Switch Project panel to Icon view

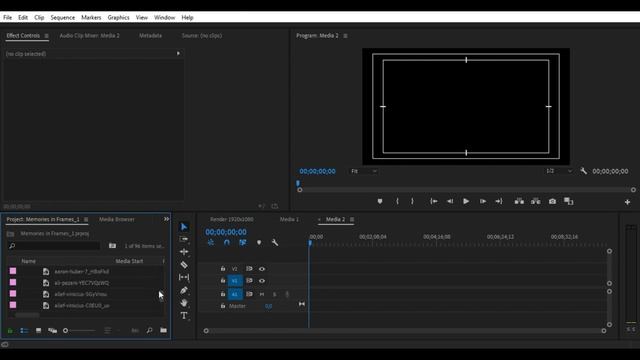38,330
